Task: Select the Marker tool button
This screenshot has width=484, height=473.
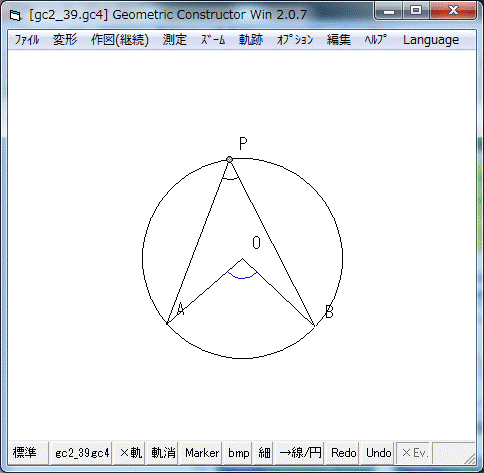Action: [x=202, y=453]
